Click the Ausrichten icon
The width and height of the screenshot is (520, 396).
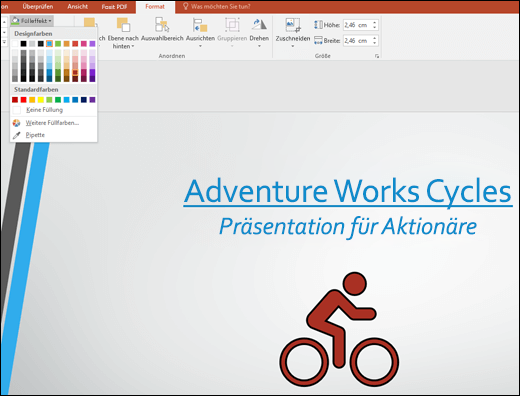coord(200,25)
